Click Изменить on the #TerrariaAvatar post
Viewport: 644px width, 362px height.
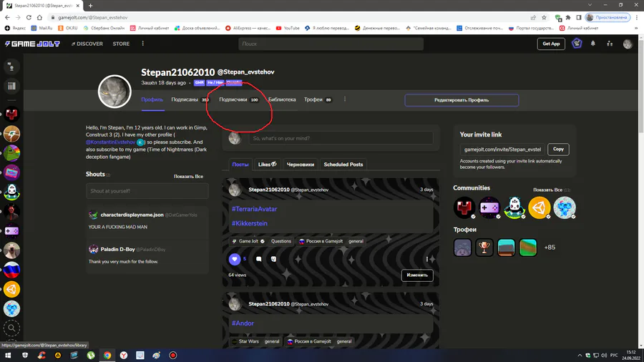[x=417, y=275]
